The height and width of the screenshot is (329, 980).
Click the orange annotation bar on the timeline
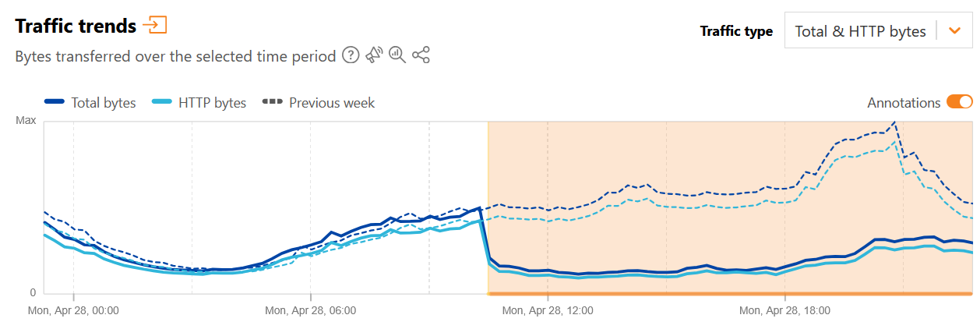729,293
